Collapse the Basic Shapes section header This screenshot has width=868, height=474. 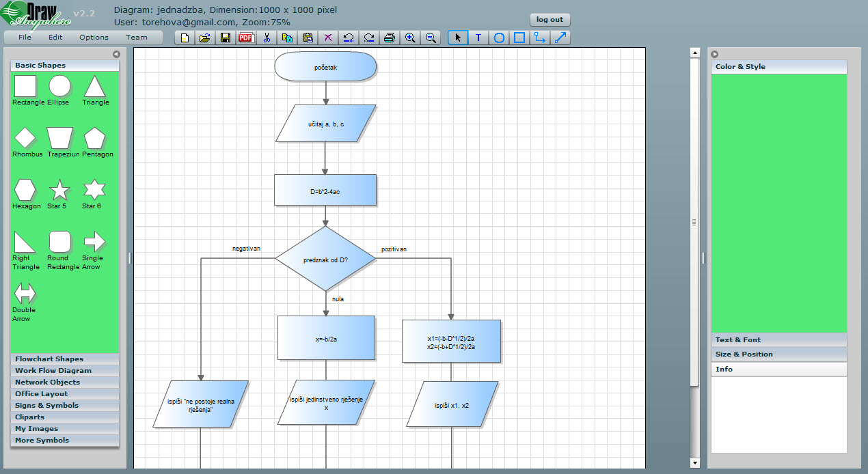tap(65, 66)
